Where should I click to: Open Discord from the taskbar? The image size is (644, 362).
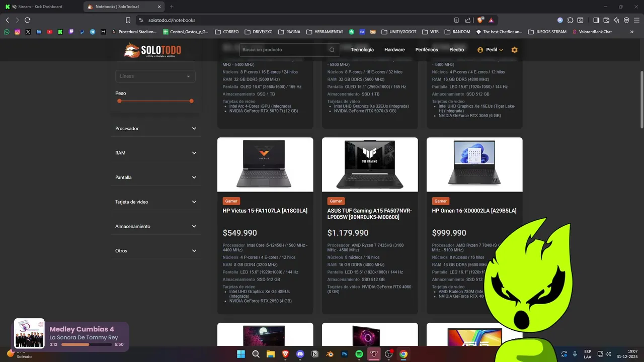tap(300, 354)
